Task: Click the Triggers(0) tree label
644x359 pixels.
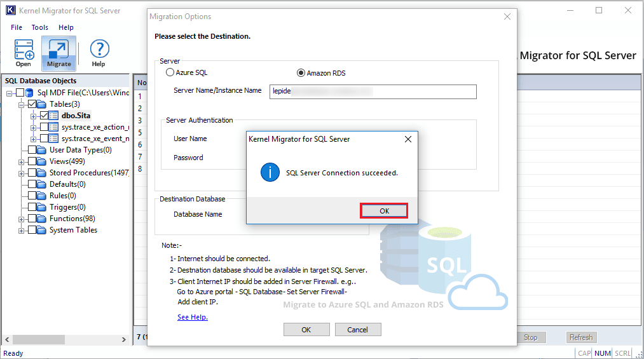Action: (68, 207)
